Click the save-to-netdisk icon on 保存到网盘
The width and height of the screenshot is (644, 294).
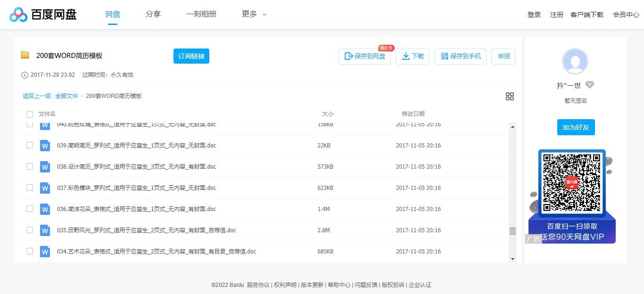coord(348,56)
